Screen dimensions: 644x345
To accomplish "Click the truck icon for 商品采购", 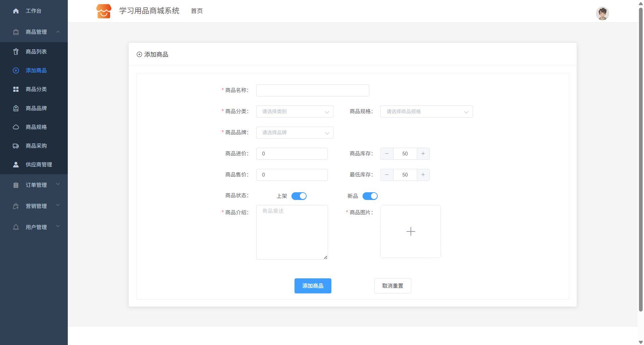I will (16, 146).
